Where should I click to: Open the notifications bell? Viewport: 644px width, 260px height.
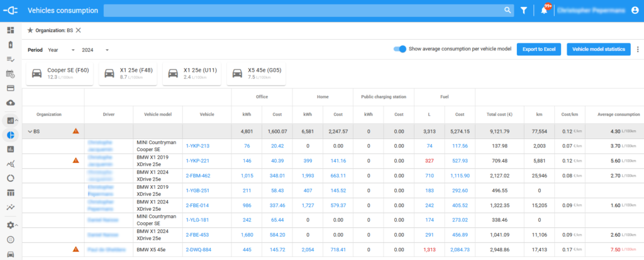pyautogui.click(x=544, y=11)
